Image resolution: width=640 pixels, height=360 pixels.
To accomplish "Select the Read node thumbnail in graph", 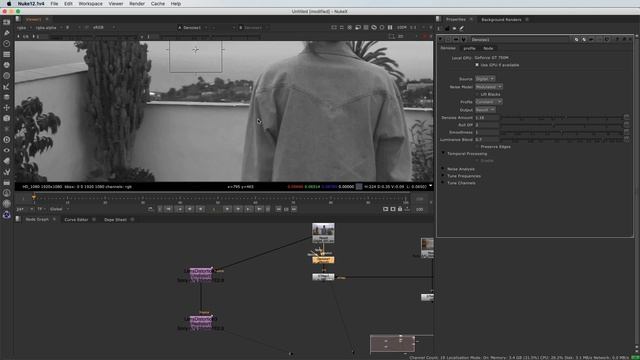I will tap(323, 233).
